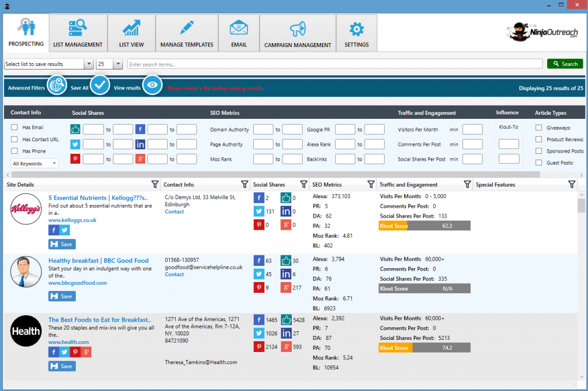Click the Google PR minimum field

point(345,129)
